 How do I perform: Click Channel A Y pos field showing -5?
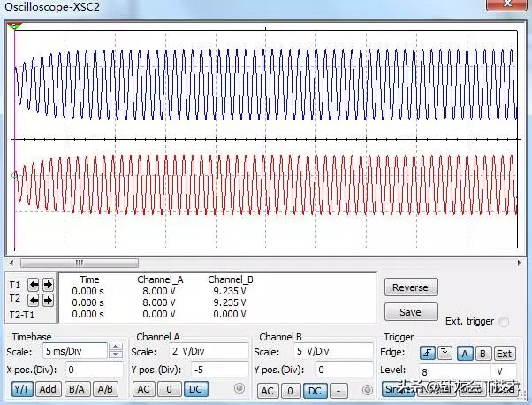tap(220, 370)
